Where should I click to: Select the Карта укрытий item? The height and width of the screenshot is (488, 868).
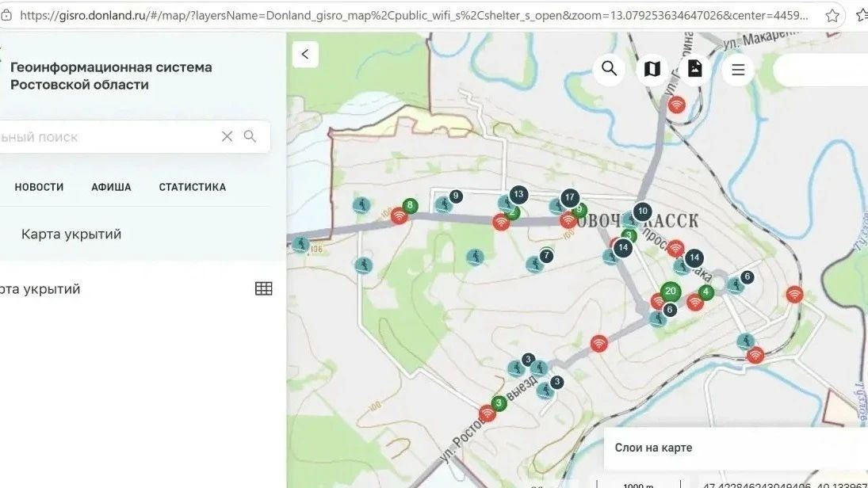(71, 234)
